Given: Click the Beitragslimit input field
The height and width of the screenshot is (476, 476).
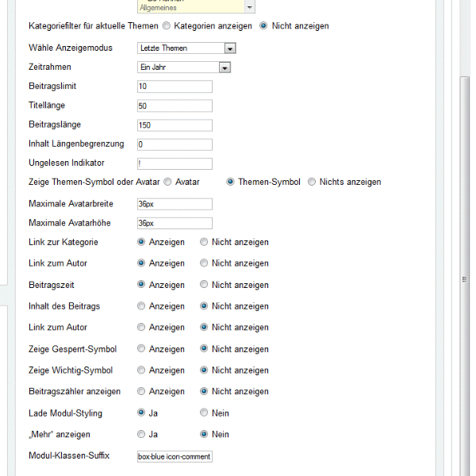Looking at the screenshot, I should (175, 86).
